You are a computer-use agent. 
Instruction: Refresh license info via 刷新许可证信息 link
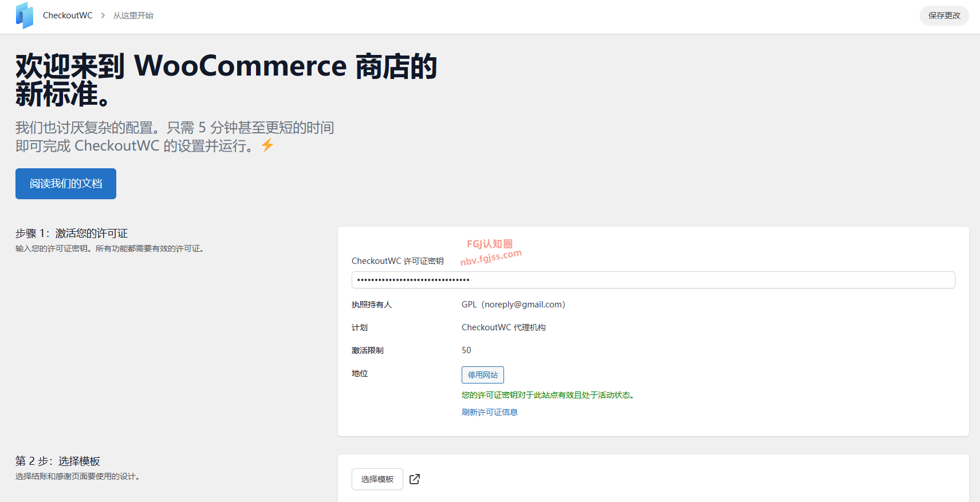point(490,412)
